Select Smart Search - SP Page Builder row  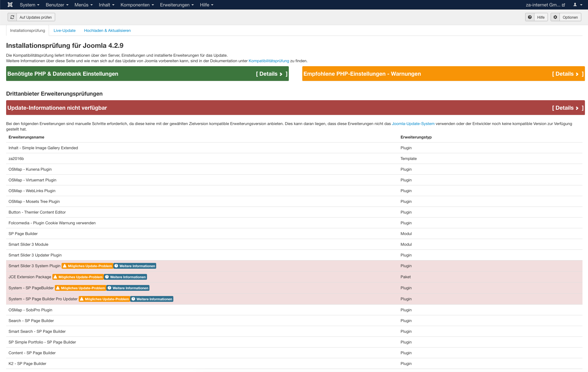click(294, 331)
